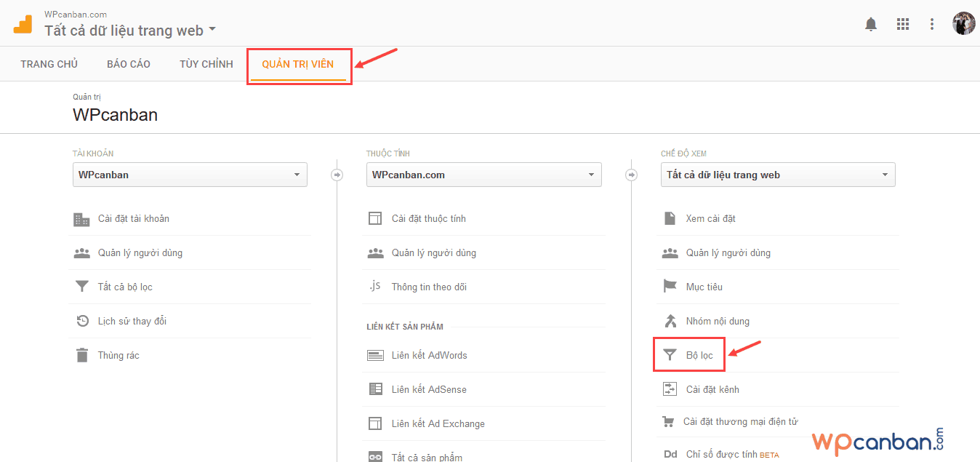Open Xem cài đặt link
980x462 pixels.
(x=711, y=218)
